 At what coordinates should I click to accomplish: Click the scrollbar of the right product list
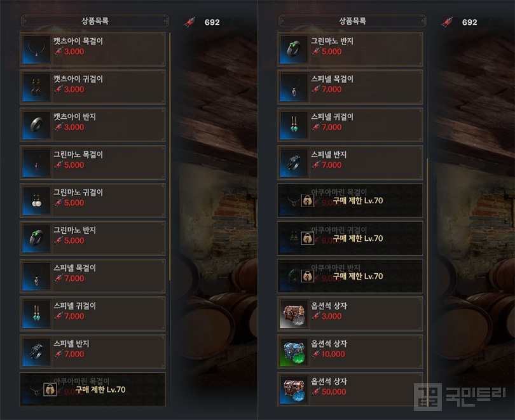pos(427,282)
